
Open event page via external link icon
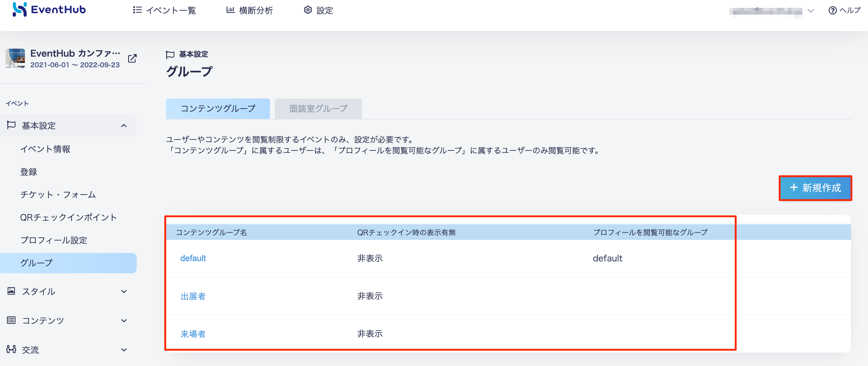(x=132, y=58)
